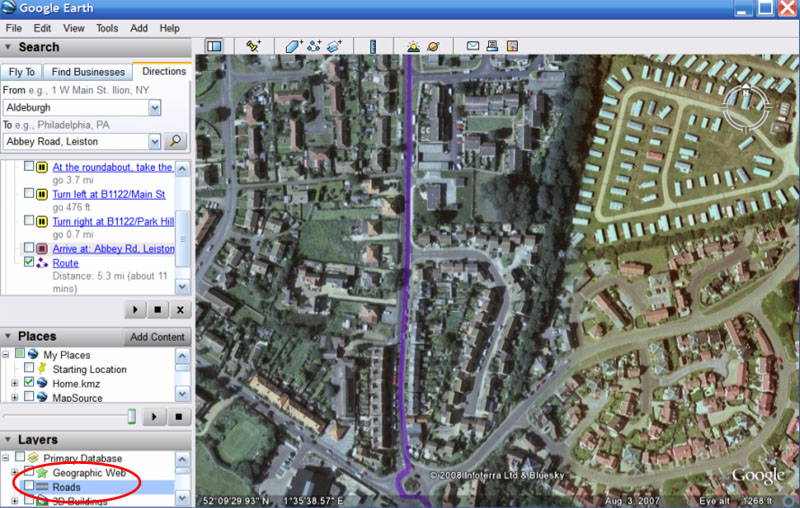Click the Google Earth globe title icon
This screenshot has height=508, width=800.
click(9, 8)
